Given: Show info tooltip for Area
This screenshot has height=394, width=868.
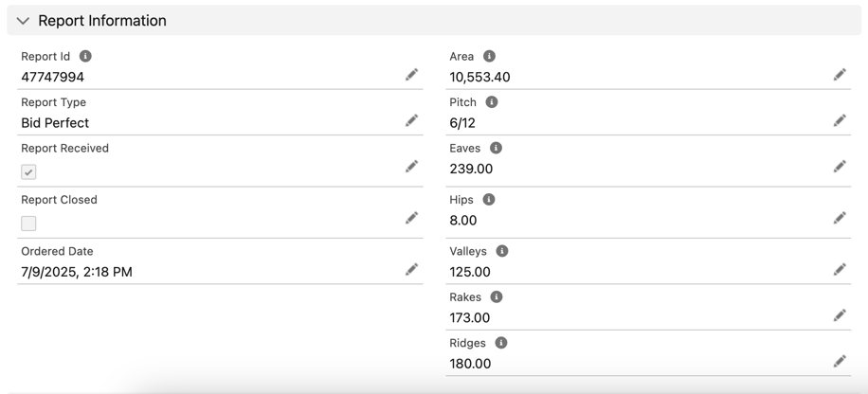Looking at the screenshot, I should [x=489, y=57].
